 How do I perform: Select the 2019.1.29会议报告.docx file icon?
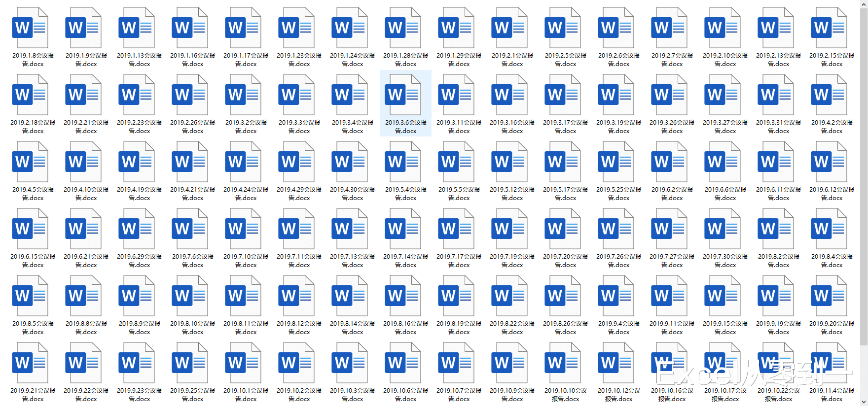pyautogui.click(x=456, y=28)
